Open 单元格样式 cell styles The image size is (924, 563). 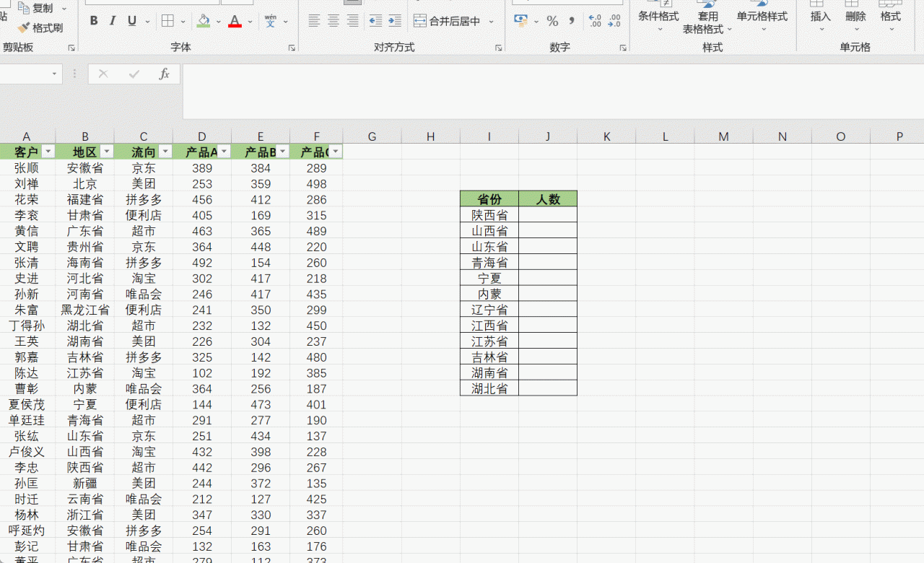tap(762, 17)
